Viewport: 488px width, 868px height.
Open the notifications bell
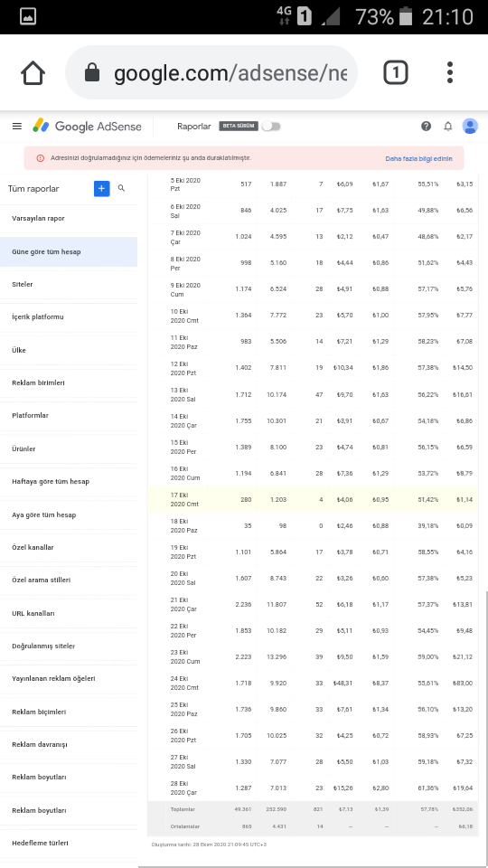pyautogui.click(x=448, y=127)
